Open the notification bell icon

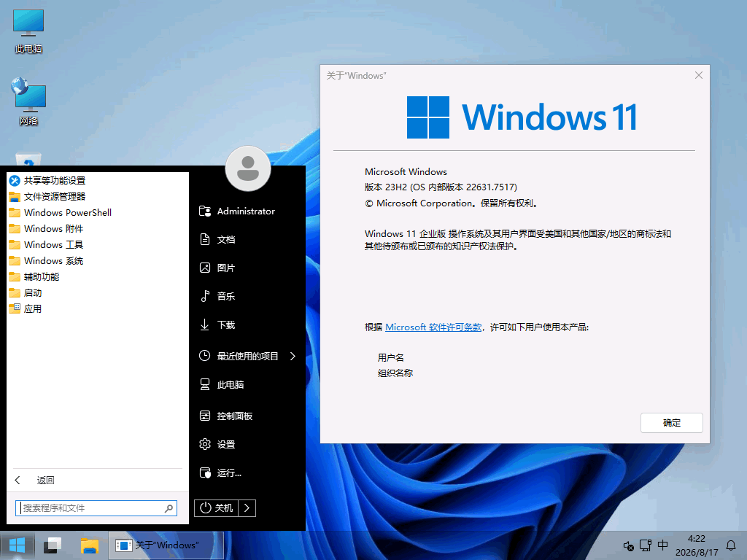731,545
